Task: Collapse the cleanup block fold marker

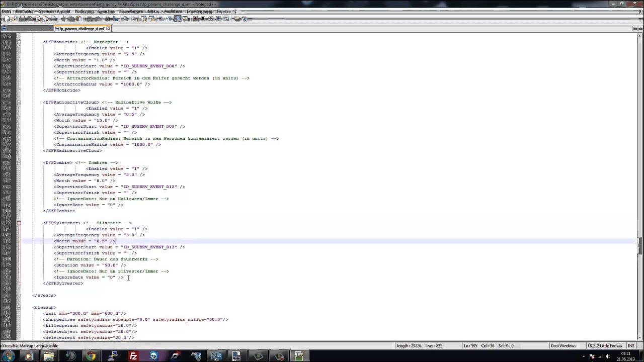Action: 19,307
